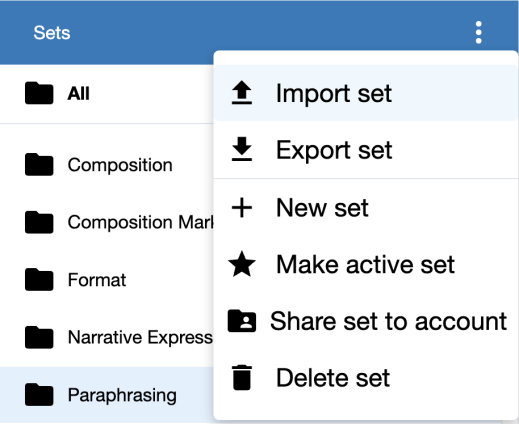Click the folder icon beside All
The width and height of the screenshot is (519, 424).
[39, 93]
